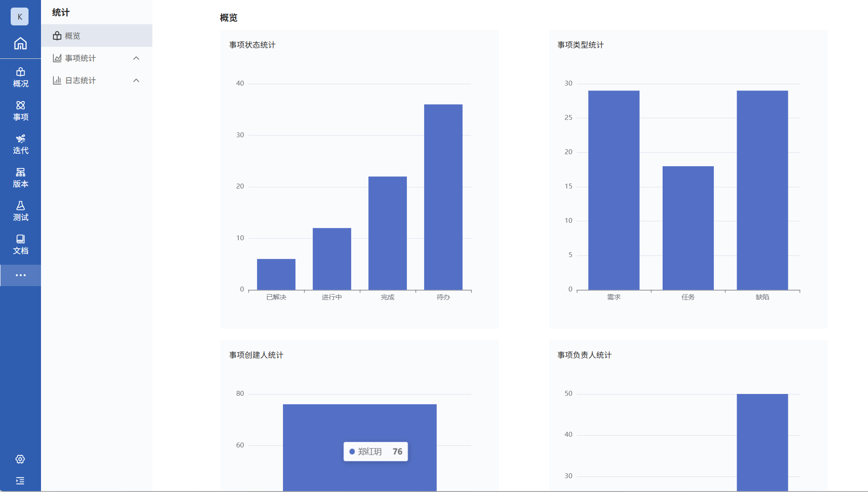
Task: Click the 待办 bar in status chart
Action: coord(443,197)
